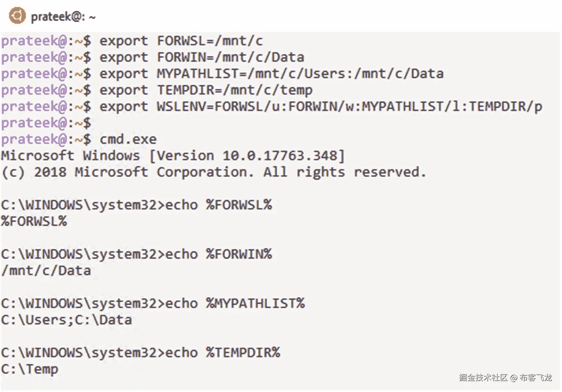
Task: Click the "C:\Users;C:\Data" output line
Action: 66,320
